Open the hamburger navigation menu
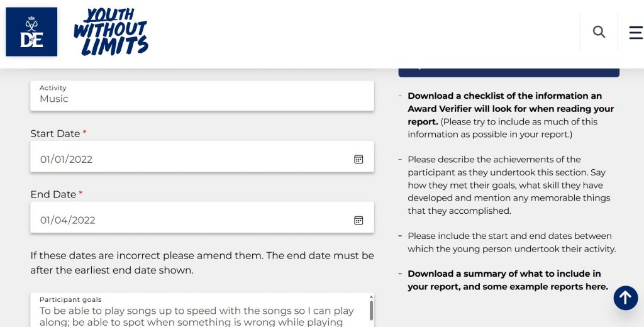Viewport: 644px width, 327px height. 636,32
